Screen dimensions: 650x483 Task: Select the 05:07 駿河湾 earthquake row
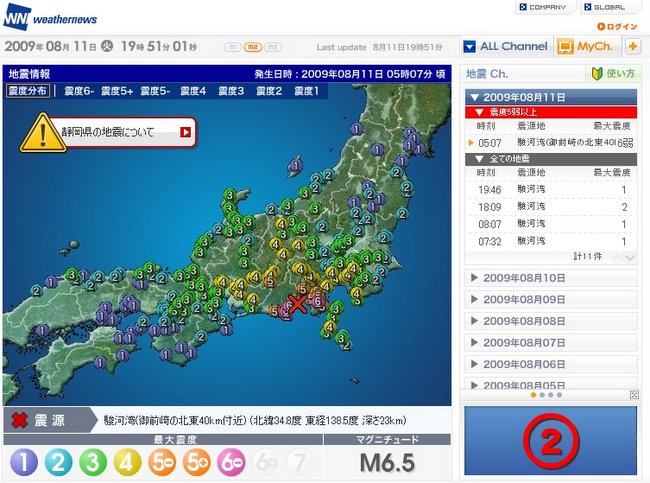(x=551, y=143)
